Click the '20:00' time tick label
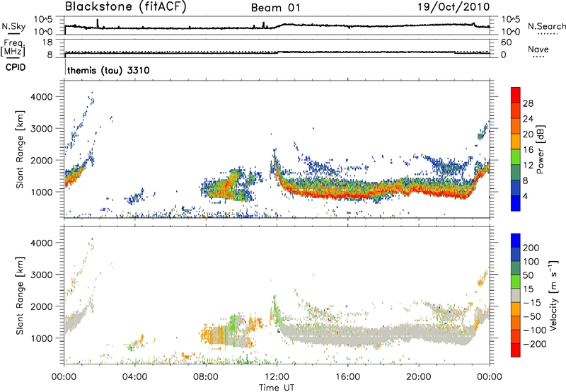 coord(418,377)
